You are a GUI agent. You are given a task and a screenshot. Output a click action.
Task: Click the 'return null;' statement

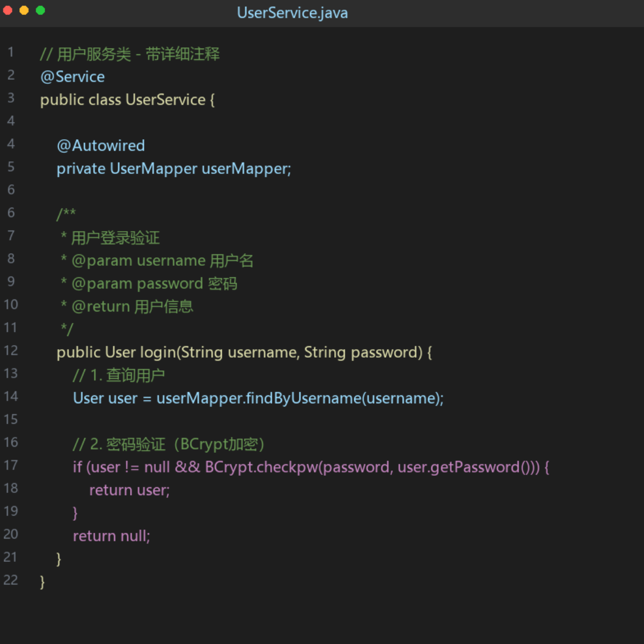click(111, 536)
